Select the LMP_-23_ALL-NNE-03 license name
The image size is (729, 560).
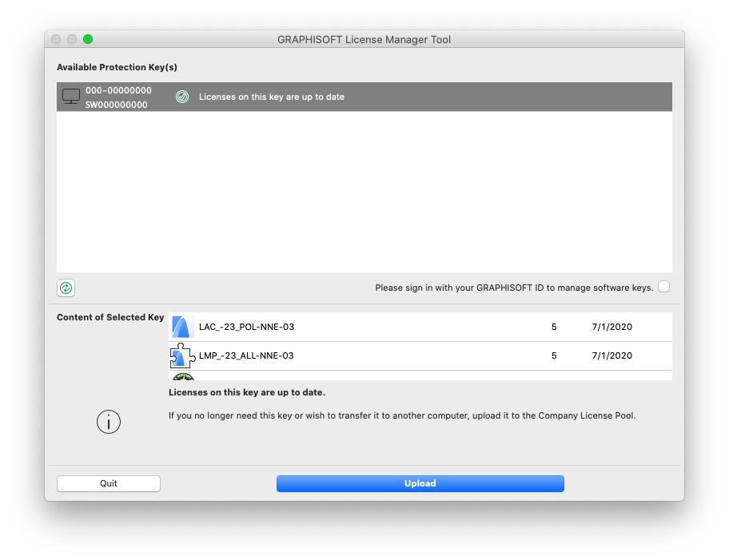pos(246,355)
